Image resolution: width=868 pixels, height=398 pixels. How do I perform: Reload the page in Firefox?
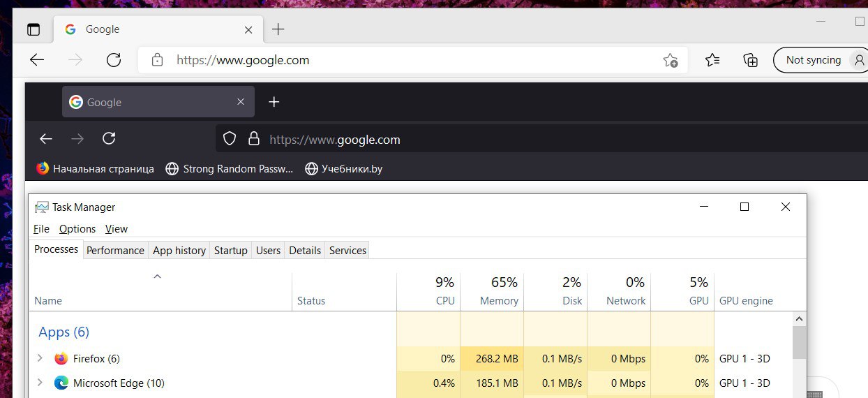pyautogui.click(x=109, y=138)
